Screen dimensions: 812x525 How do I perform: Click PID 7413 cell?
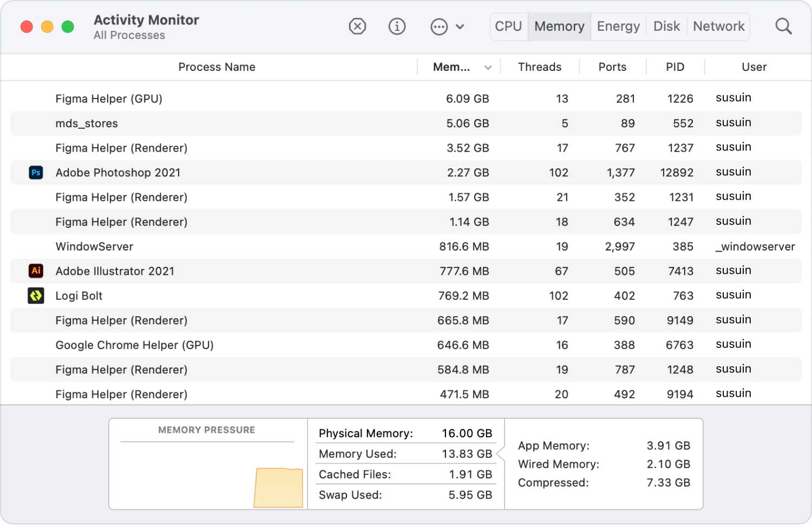tap(680, 271)
